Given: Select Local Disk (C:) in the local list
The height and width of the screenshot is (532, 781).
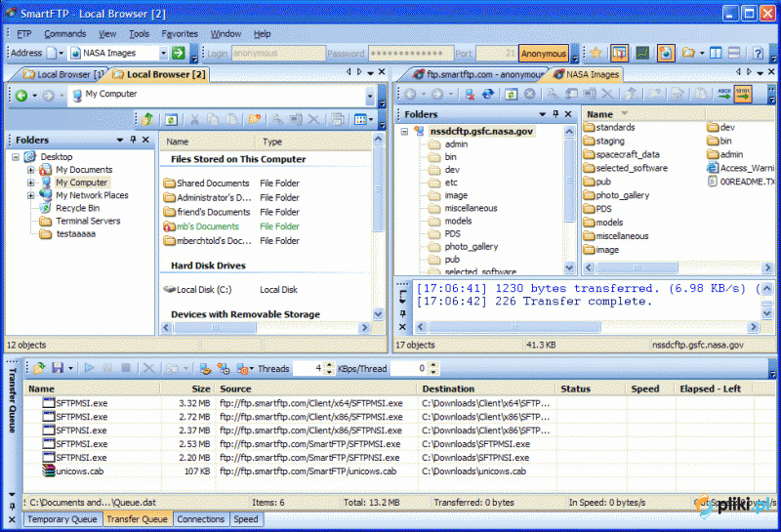Looking at the screenshot, I should point(198,289).
